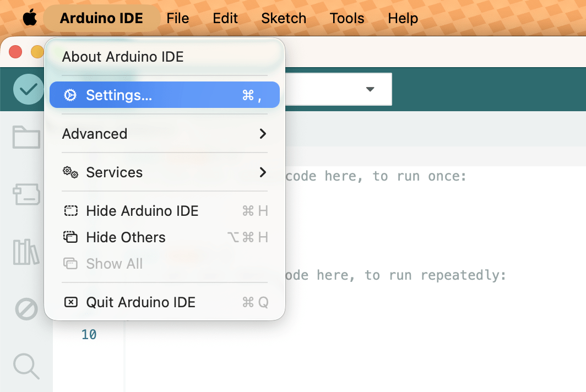Open the Library Manager books icon
This screenshot has height=392, width=586.
[x=26, y=252]
